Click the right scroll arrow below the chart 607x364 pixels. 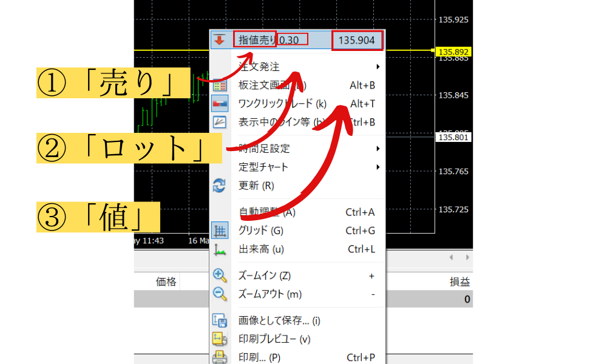pos(467,258)
